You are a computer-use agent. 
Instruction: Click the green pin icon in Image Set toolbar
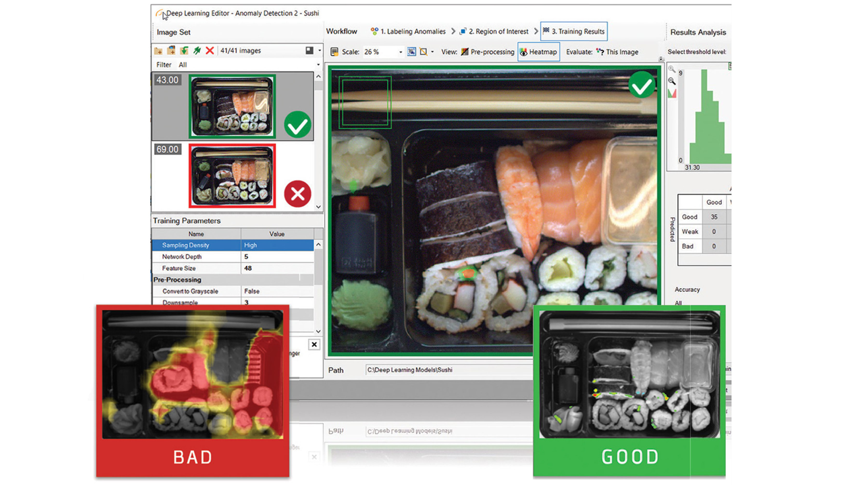click(x=197, y=51)
